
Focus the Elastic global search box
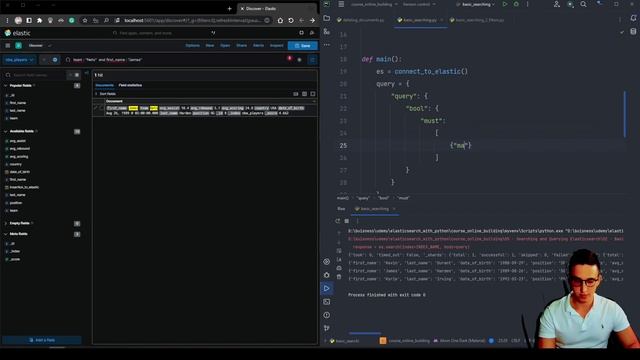click(163, 33)
